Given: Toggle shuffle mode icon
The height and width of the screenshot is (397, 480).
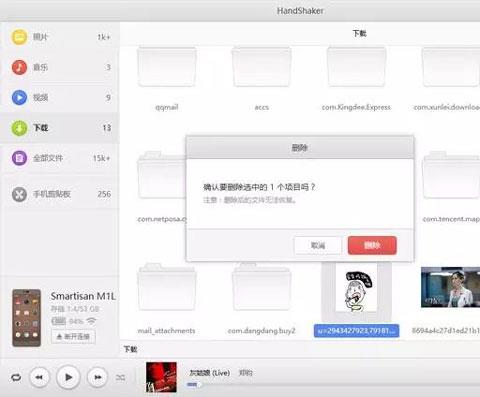Looking at the screenshot, I should tap(120, 377).
